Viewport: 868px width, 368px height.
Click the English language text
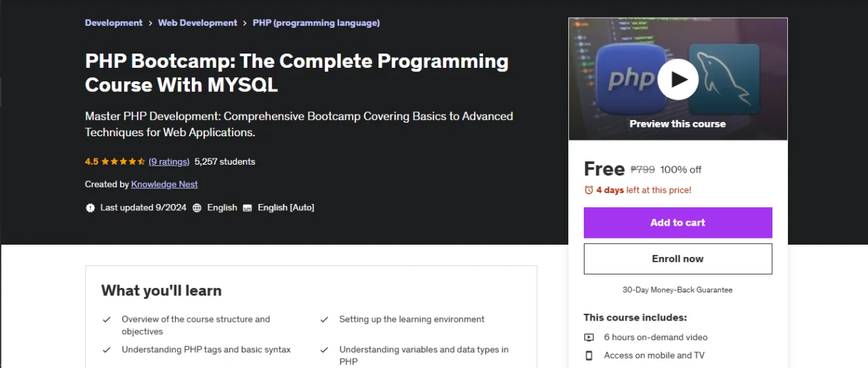coord(222,208)
